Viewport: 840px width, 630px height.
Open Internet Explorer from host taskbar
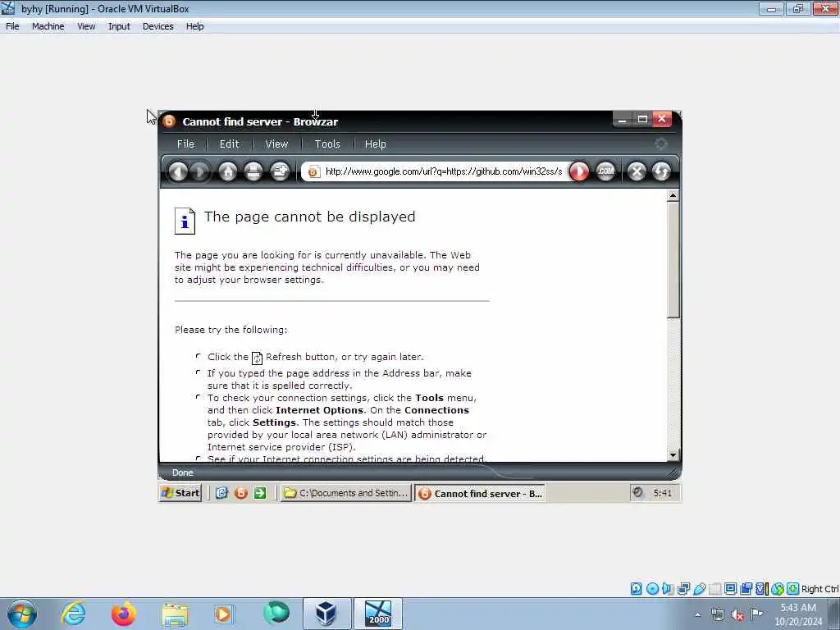[x=73, y=614]
